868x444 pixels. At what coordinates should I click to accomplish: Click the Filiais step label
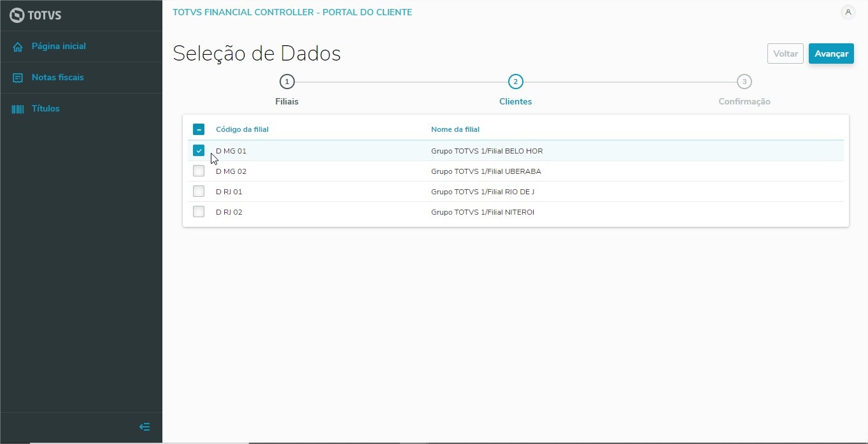point(287,101)
